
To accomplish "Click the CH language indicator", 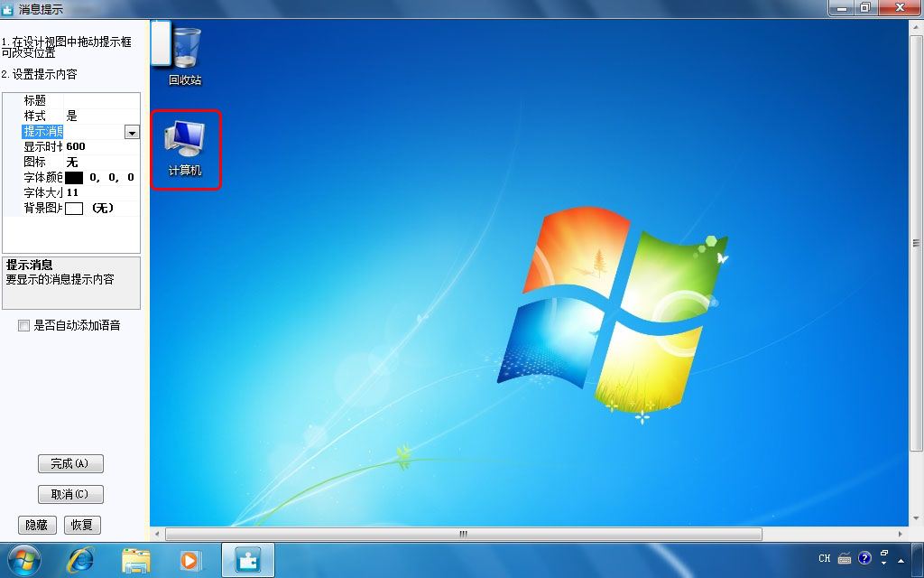I will click(x=825, y=558).
